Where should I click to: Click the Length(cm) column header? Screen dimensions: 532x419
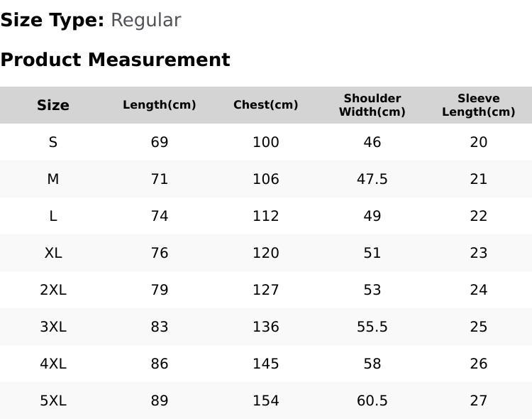[160, 105]
